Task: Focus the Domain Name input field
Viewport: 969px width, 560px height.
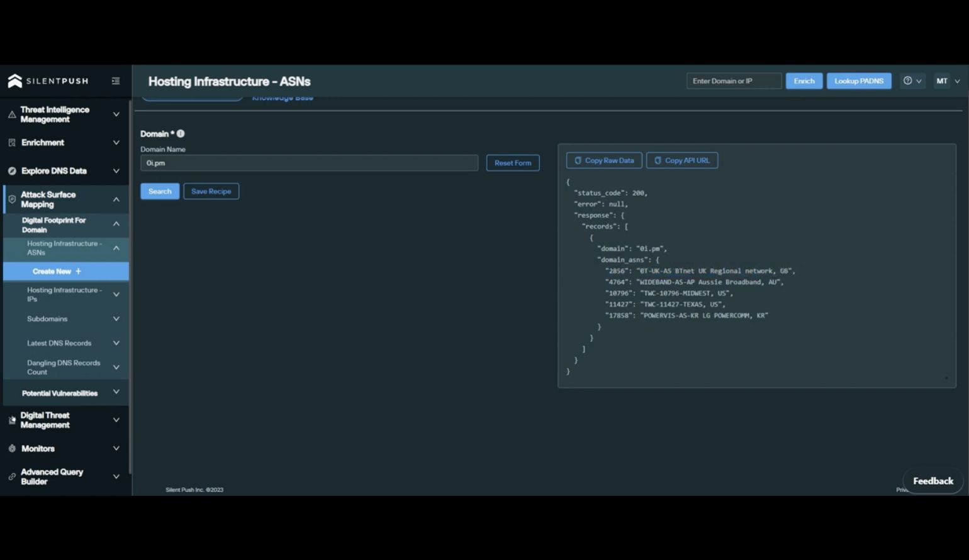Action: tap(309, 163)
